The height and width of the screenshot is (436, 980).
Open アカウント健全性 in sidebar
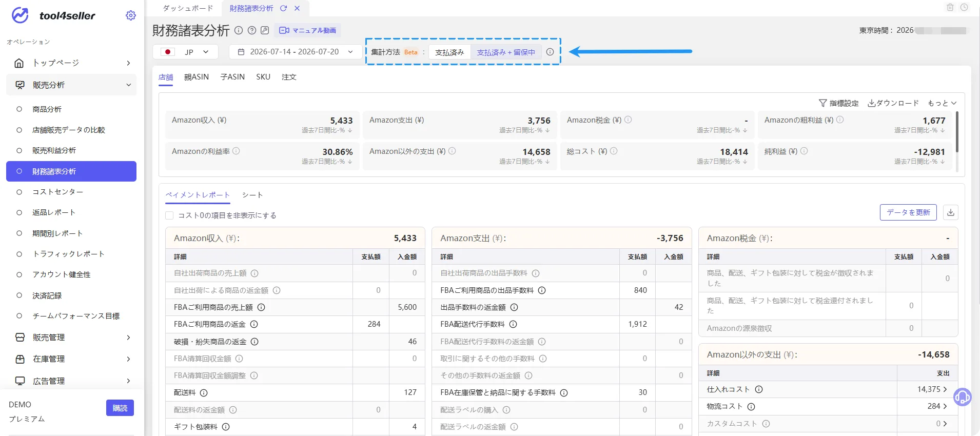[61, 274]
